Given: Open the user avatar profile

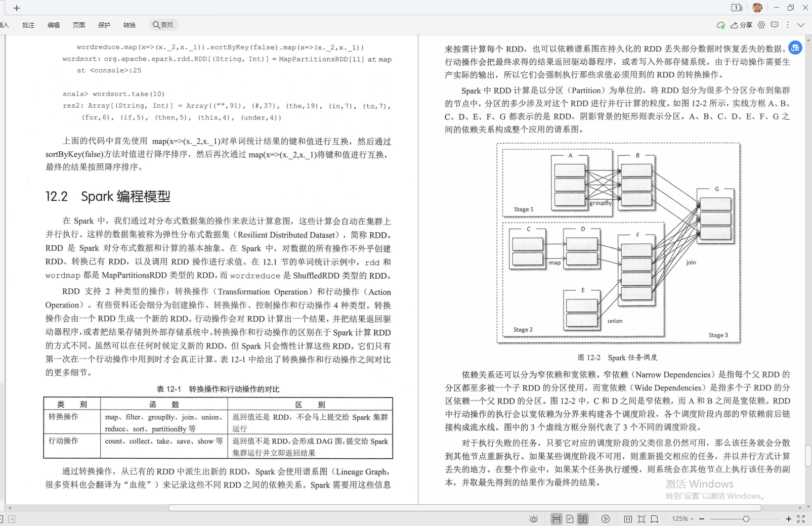Looking at the screenshot, I should coord(757,8).
